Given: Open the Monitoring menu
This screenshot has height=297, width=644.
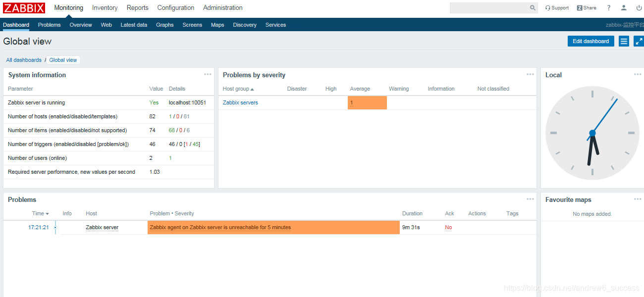Looking at the screenshot, I should [x=69, y=8].
